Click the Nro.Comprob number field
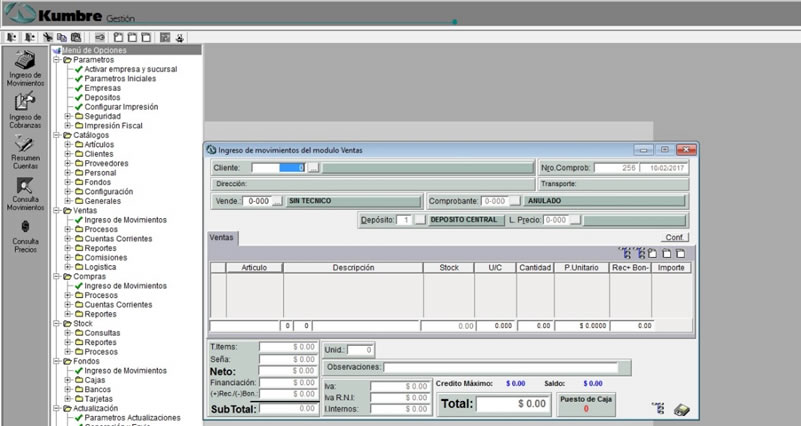This screenshot has height=426, width=801. 616,168
